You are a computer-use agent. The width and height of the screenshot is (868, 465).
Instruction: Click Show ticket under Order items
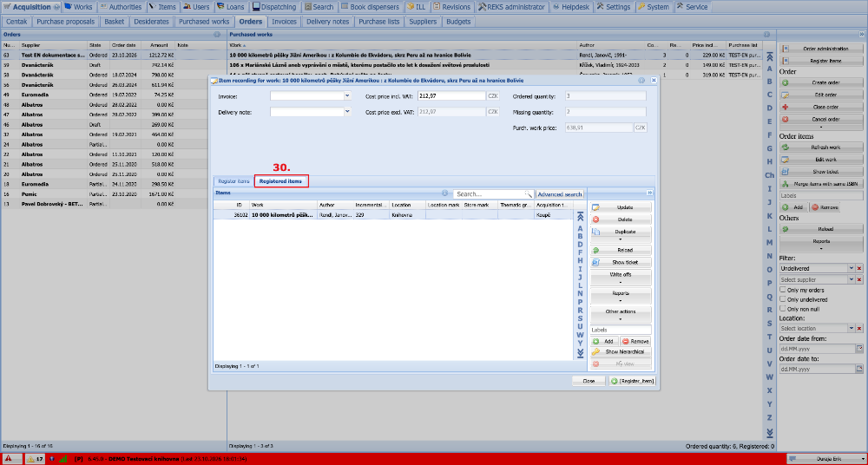[821, 172]
